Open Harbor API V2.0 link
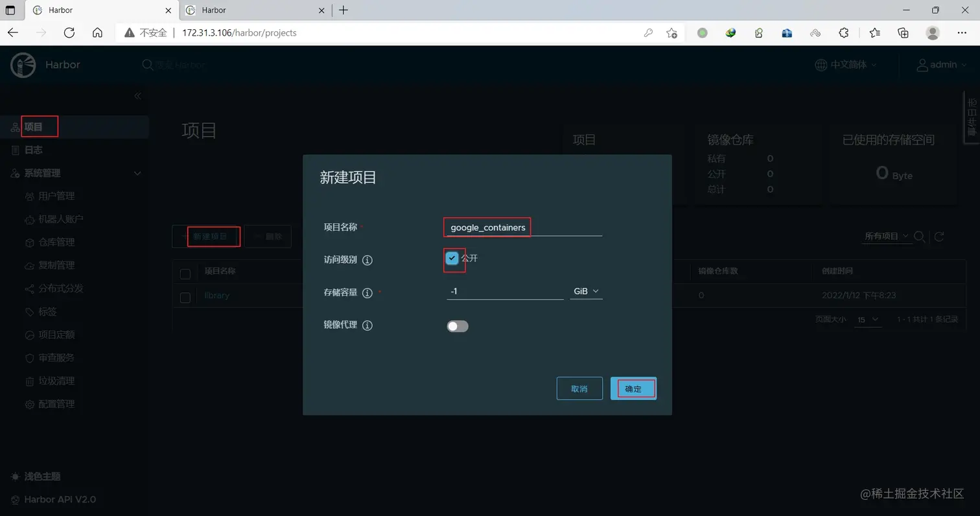The width and height of the screenshot is (980, 516). (x=60, y=500)
